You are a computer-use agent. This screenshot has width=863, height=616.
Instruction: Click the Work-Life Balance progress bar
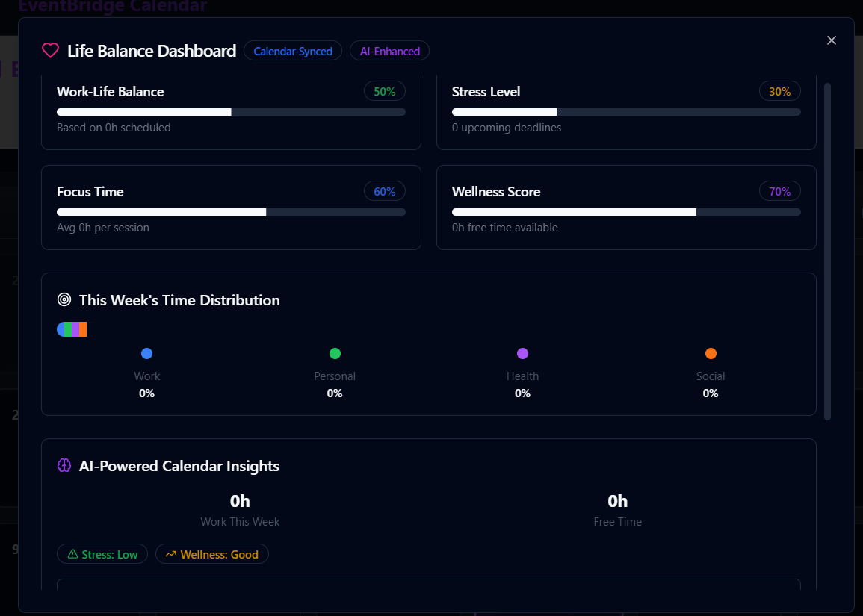[x=231, y=112]
